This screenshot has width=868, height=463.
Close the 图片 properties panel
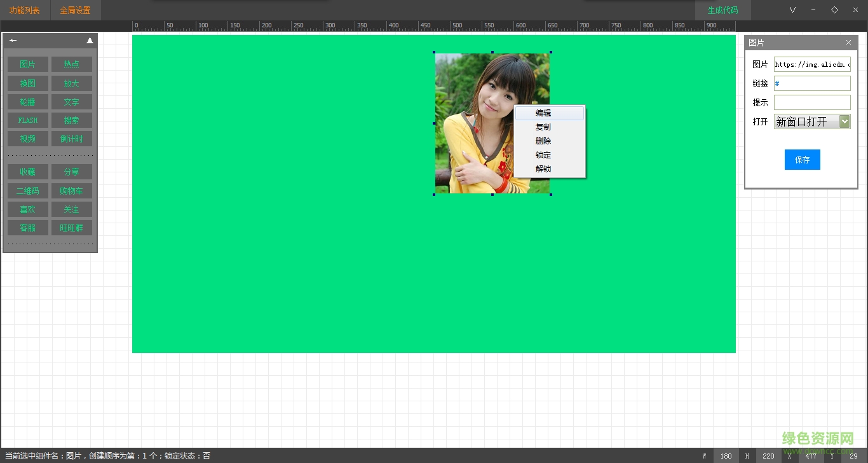(848, 43)
